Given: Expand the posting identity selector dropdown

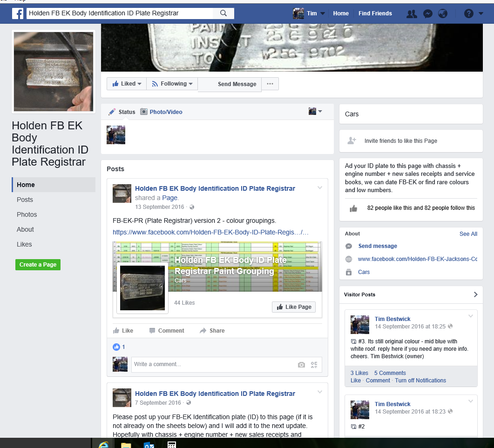Looking at the screenshot, I should 315,111.
